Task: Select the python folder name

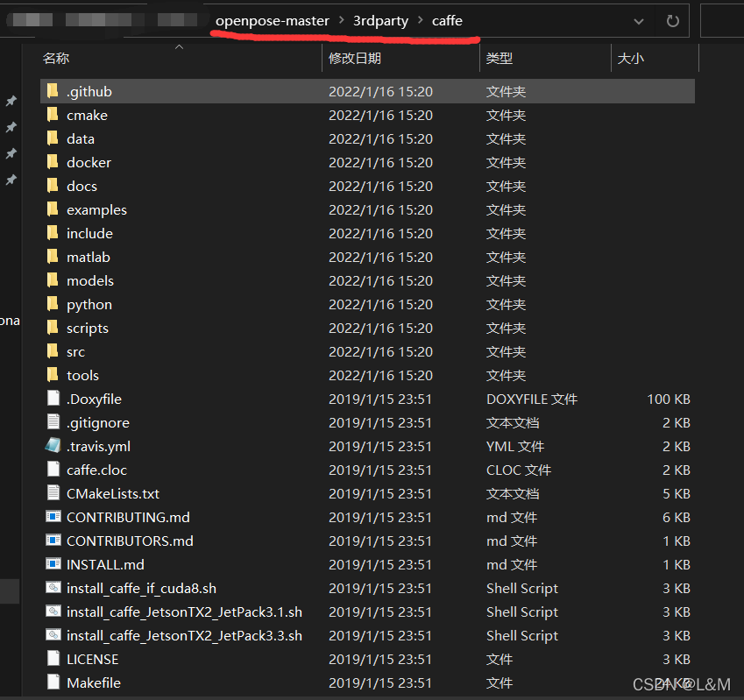Action: 89,305
